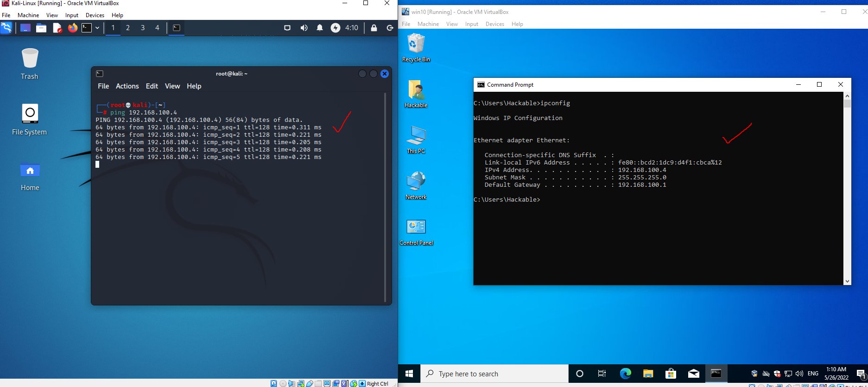Click the Type here to search box
Viewport: 868px width, 387px height.
tap(494, 374)
